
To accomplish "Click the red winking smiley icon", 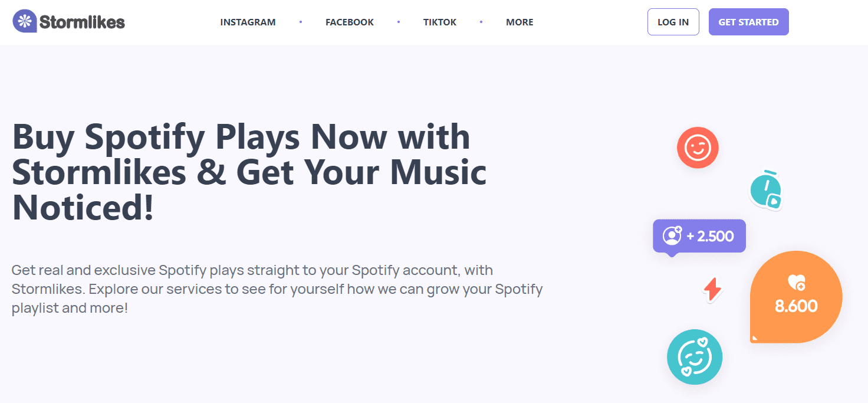I will 698,148.
